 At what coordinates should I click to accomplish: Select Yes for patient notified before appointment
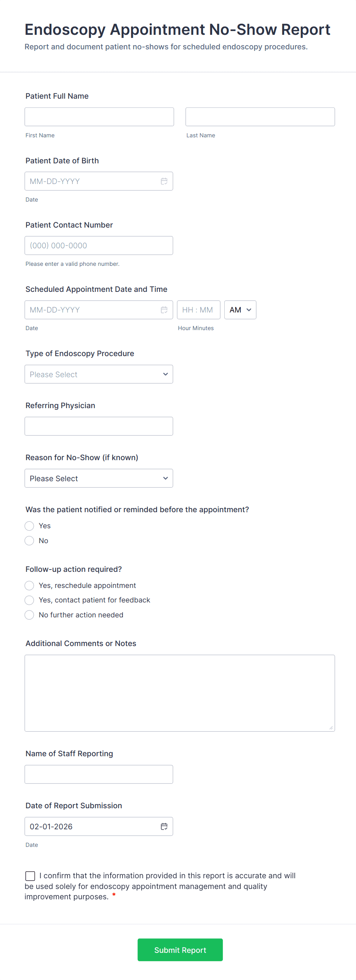(29, 526)
